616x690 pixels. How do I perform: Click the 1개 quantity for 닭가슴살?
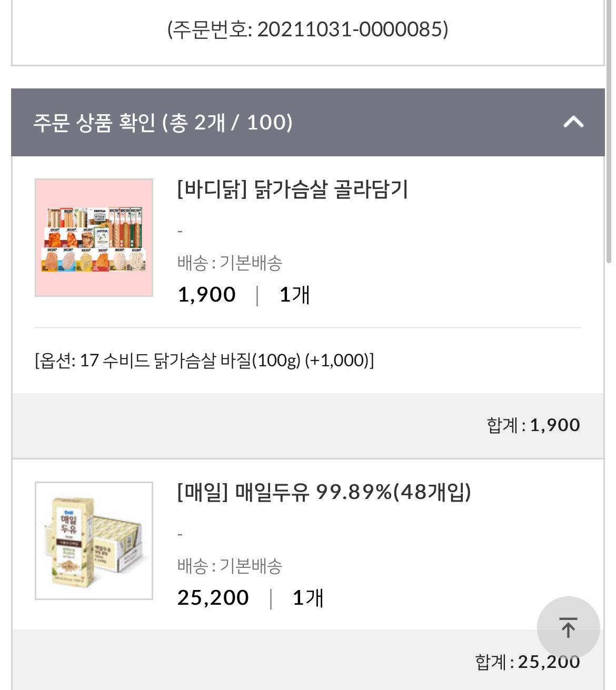point(294,295)
